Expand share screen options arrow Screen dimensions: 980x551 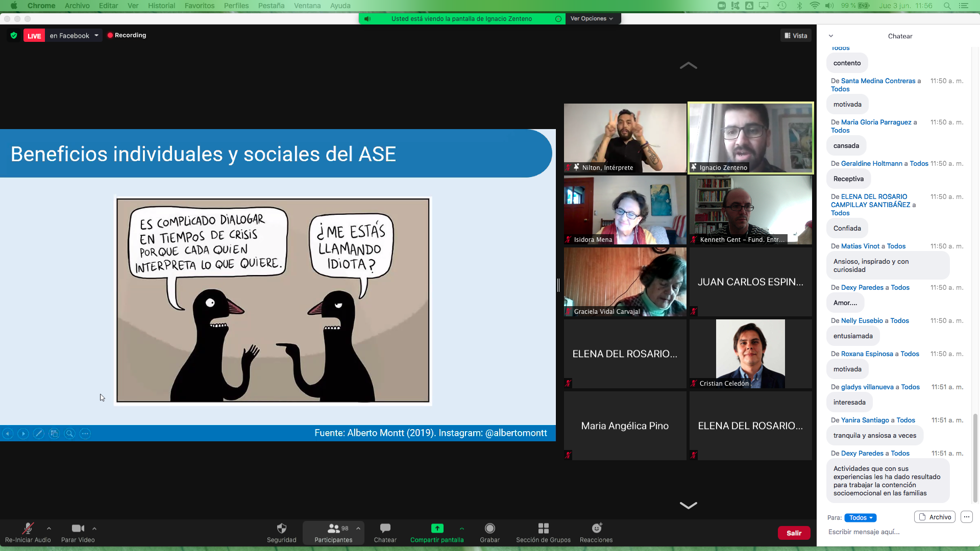click(462, 528)
